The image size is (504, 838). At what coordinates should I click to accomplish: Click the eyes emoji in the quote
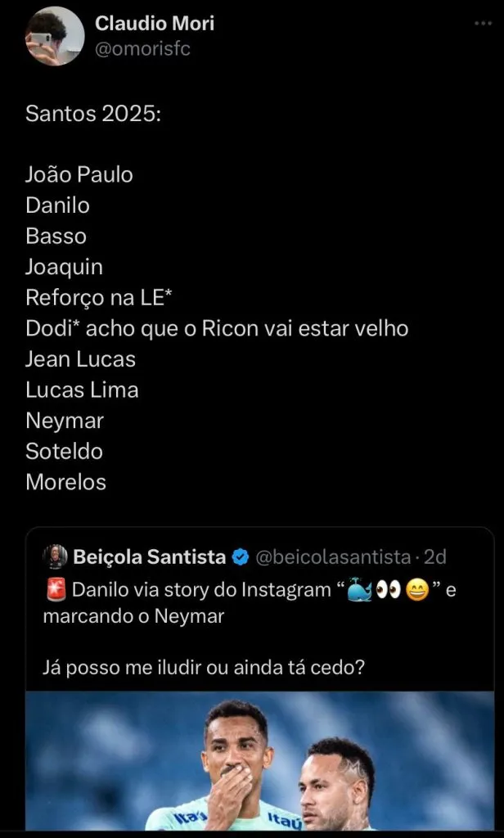point(388,590)
